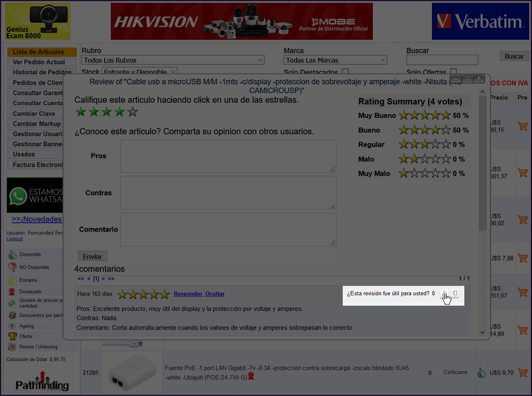Click the Responder link on the first comment
Screen dimensions: 532x396
(188, 294)
